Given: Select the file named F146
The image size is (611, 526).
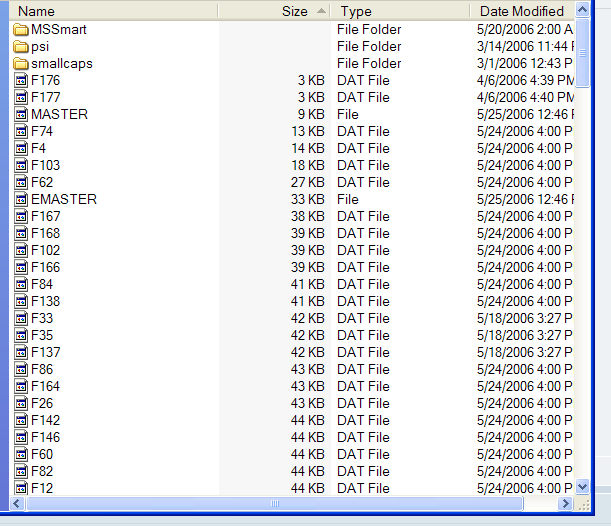Looking at the screenshot, I should pyautogui.click(x=46, y=438).
